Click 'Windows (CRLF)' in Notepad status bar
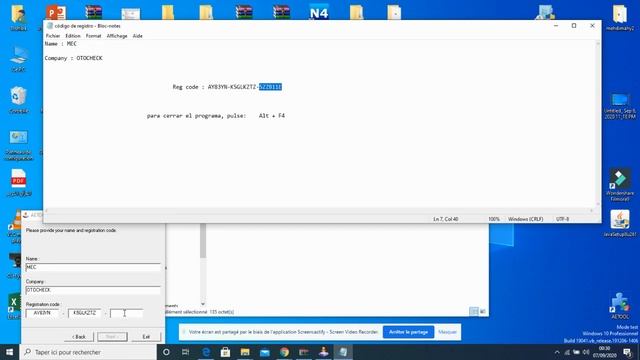Screen dimensions: 640x360 pos(526,219)
